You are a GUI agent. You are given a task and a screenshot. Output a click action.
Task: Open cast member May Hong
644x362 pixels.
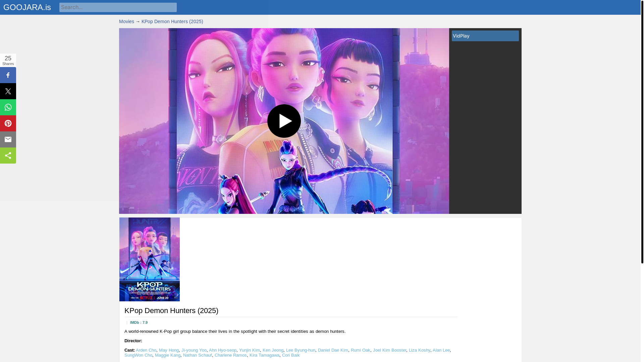[169, 350]
